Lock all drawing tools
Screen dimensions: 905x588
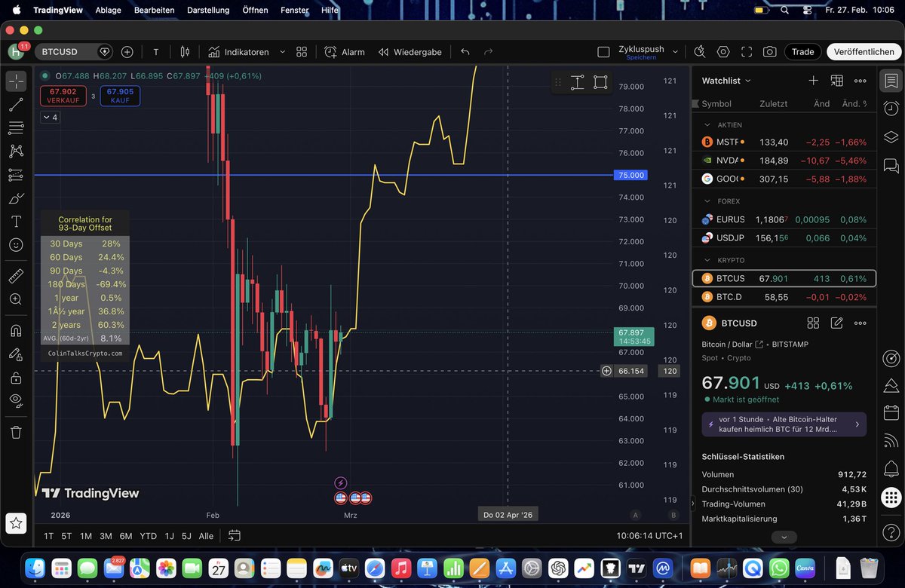[16, 377]
